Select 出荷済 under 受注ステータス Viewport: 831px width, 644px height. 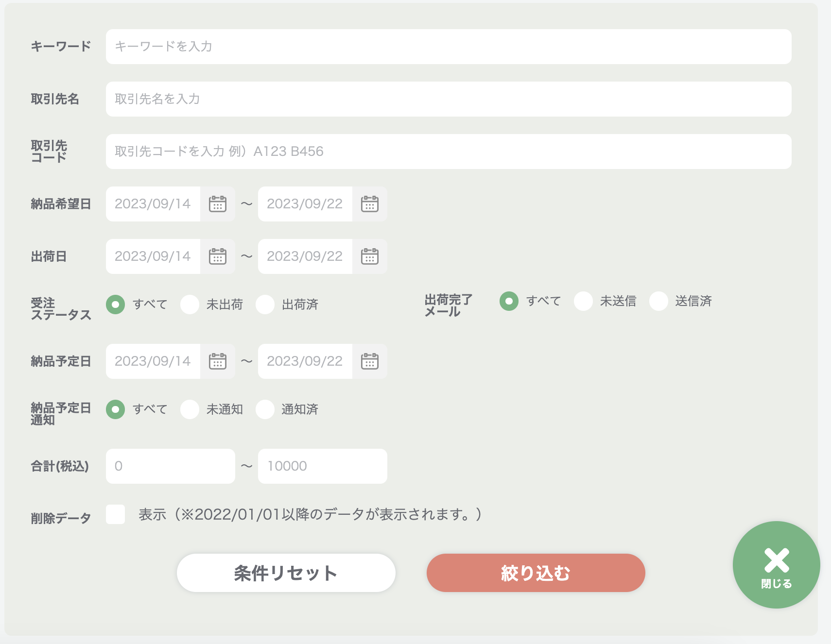click(265, 305)
